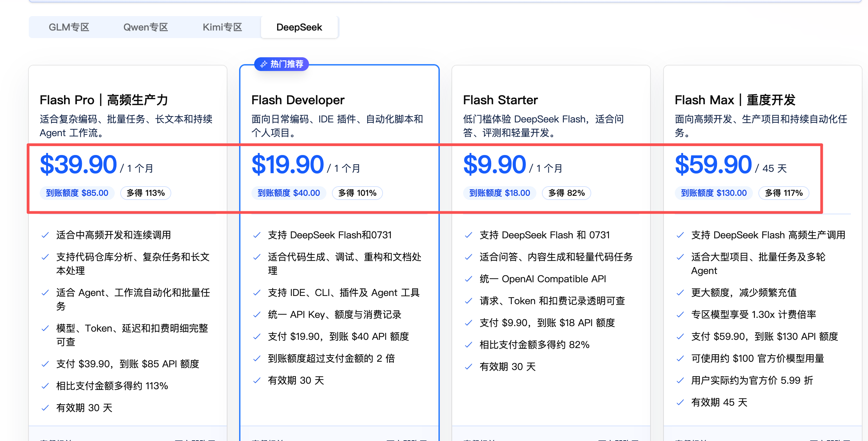Click the text 统一 API Key、额度与消费记录

pyautogui.click(x=335, y=314)
